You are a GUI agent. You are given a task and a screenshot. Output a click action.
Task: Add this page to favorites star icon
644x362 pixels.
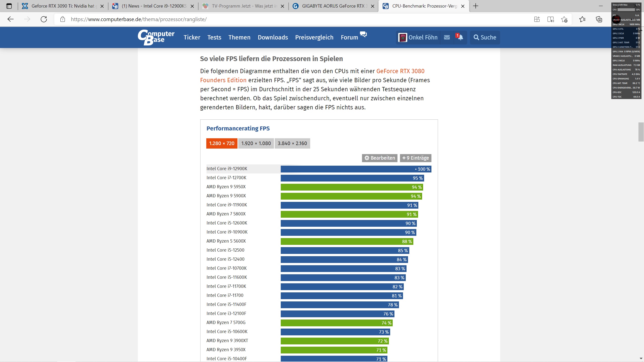pos(564,19)
